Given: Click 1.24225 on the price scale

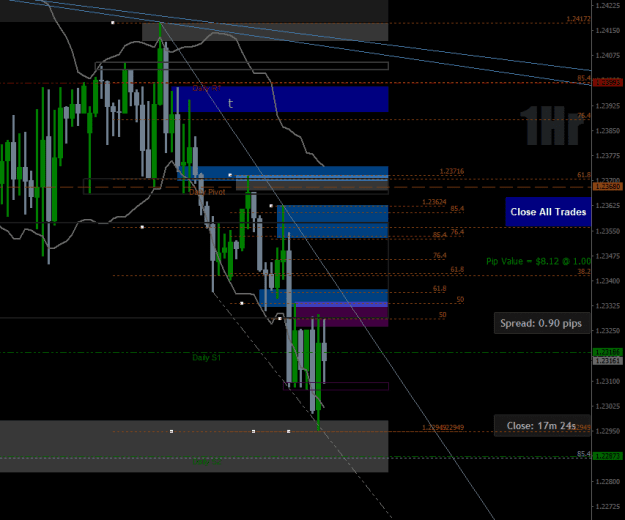Looking at the screenshot, I should click(x=608, y=5).
